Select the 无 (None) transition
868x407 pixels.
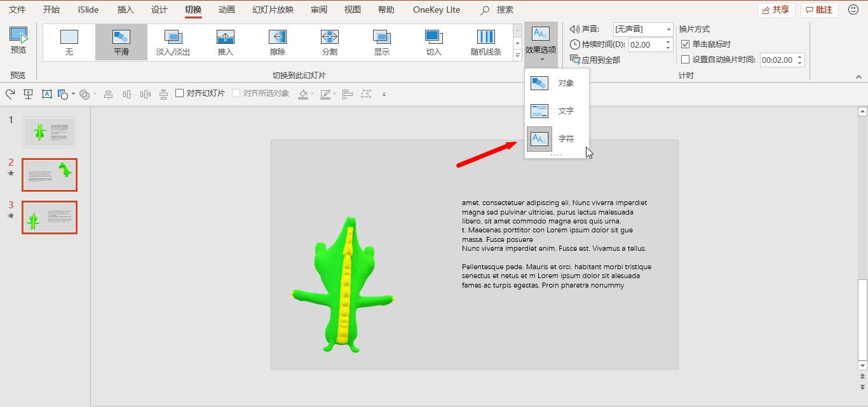[69, 43]
